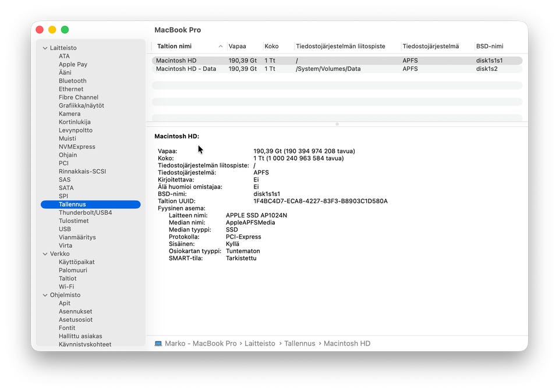Select Rinnakkais-SCSI entry
The image size is (559, 392).
pyautogui.click(x=82, y=171)
